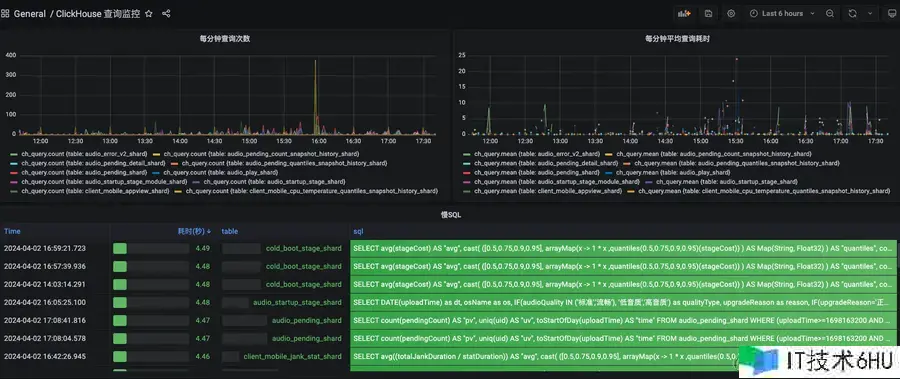Open dashboard settings gear
This screenshot has width=900, height=379.
pyautogui.click(x=731, y=14)
